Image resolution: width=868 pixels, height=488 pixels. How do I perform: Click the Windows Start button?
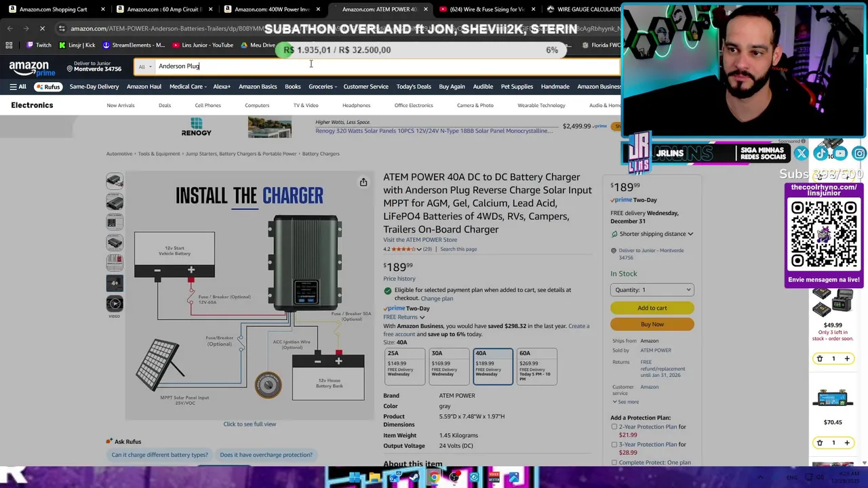tap(355, 478)
